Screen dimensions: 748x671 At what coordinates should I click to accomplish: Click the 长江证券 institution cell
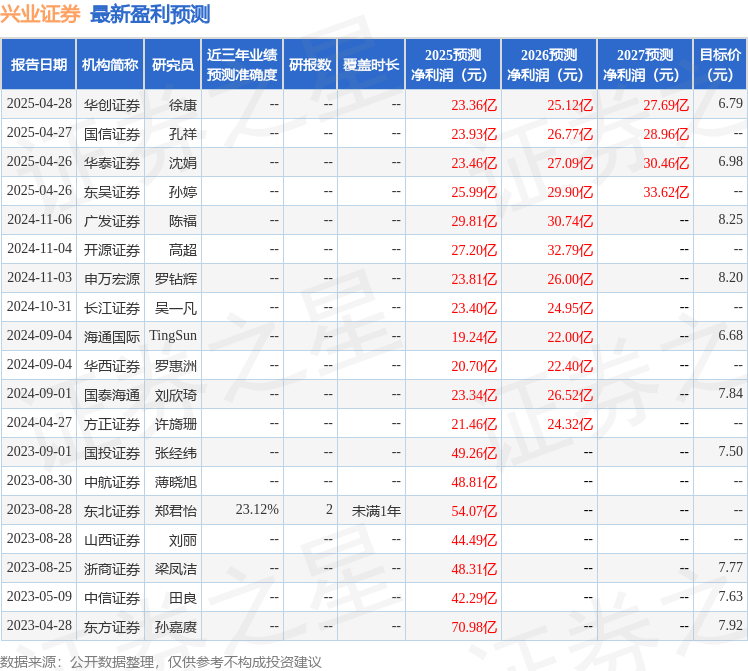112,308
